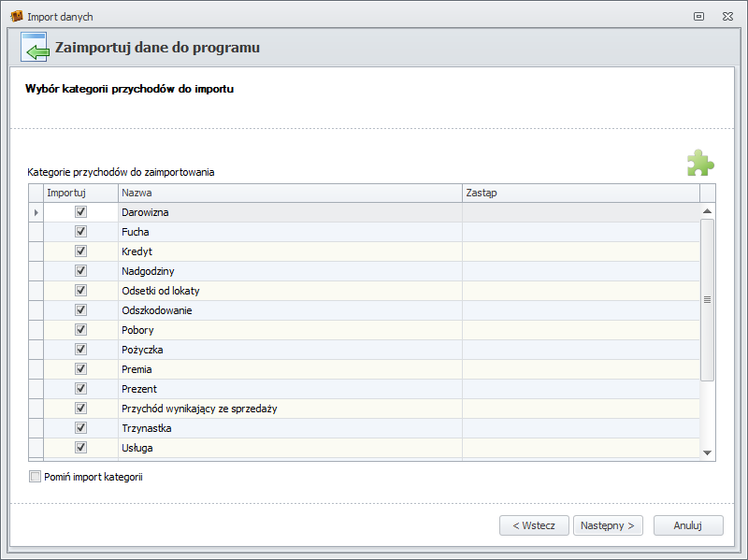Open Zastąp cell for Pobory row
The height and width of the screenshot is (560, 748).
(580, 330)
